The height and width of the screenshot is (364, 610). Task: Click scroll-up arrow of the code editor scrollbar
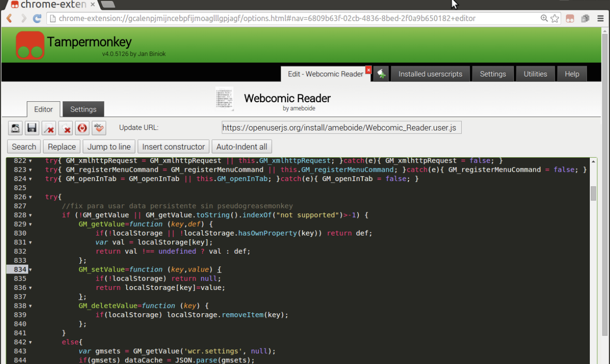tap(593, 161)
